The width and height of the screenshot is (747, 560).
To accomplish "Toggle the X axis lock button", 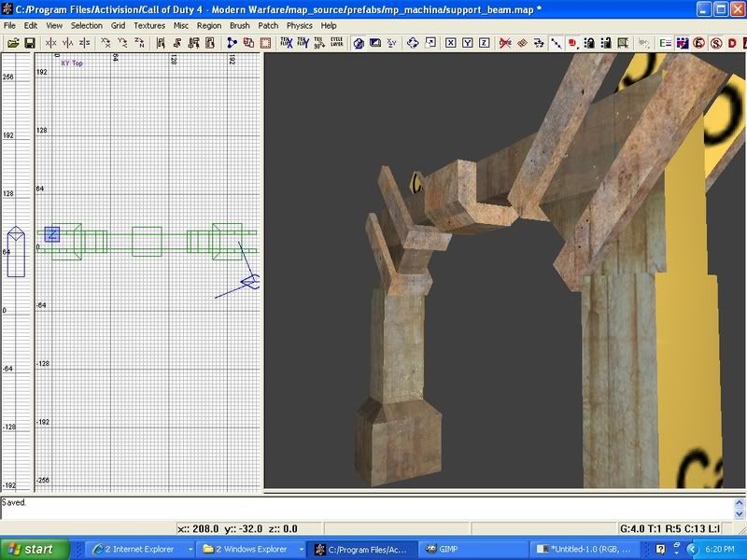I will [x=451, y=43].
